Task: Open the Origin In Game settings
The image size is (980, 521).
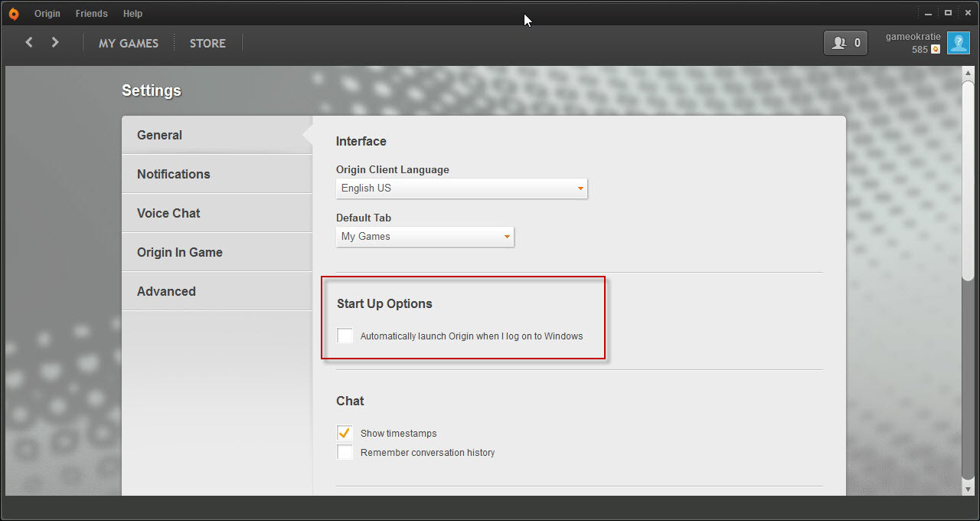Action: [217, 252]
